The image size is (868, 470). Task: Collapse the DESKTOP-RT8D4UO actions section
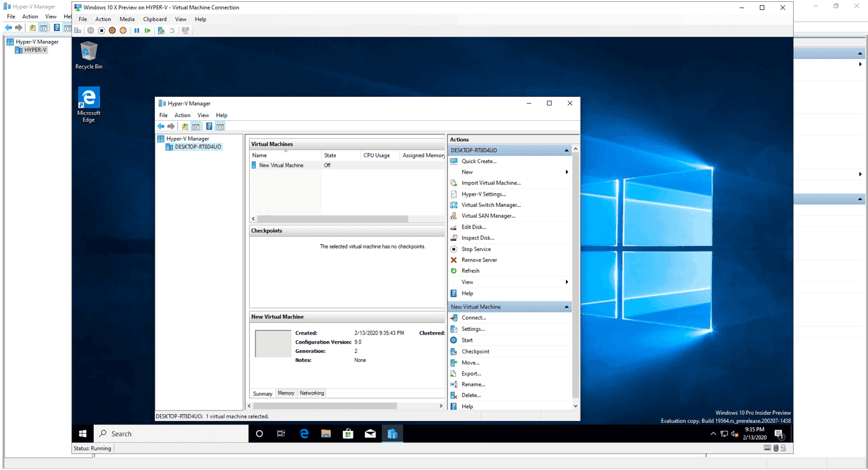click(567, 150)
